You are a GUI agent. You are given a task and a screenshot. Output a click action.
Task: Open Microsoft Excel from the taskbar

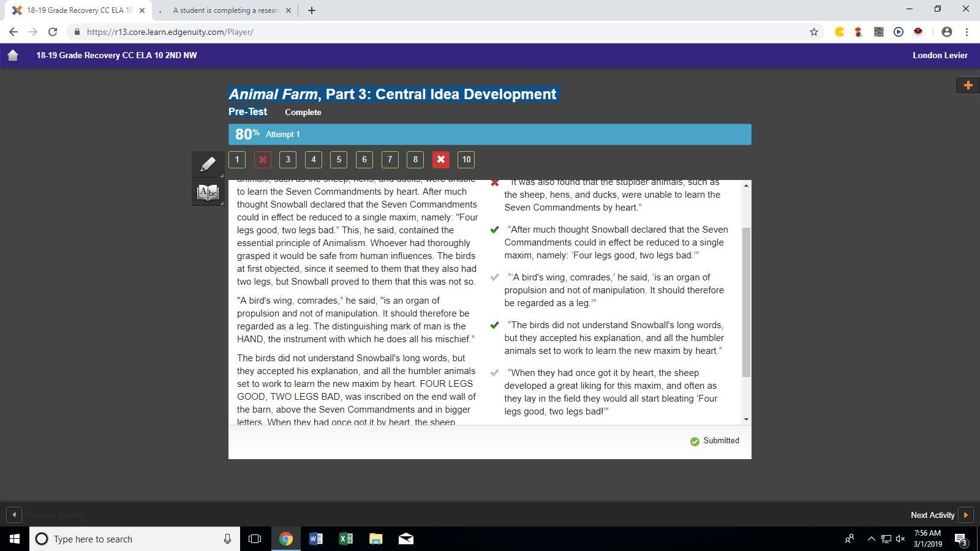(346, 539)
